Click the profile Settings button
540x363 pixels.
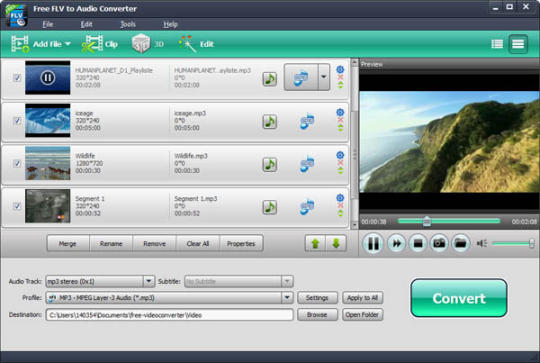(317, 298)
